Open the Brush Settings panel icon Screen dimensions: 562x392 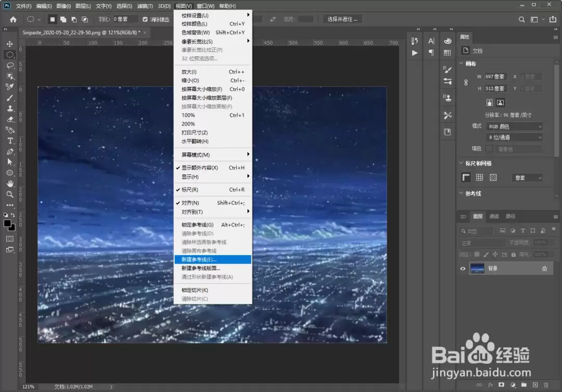click(x=448, y=69)
